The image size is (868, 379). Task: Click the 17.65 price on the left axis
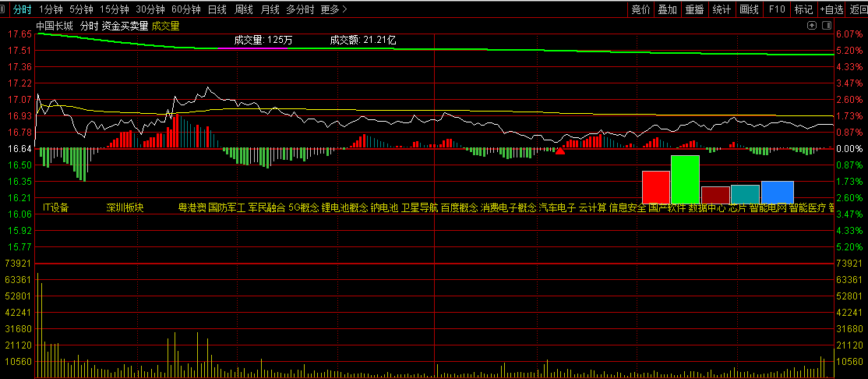[x=19, y=34]
